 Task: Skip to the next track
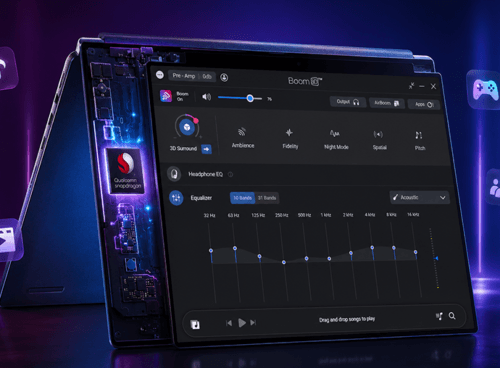[x=253, y=323]
